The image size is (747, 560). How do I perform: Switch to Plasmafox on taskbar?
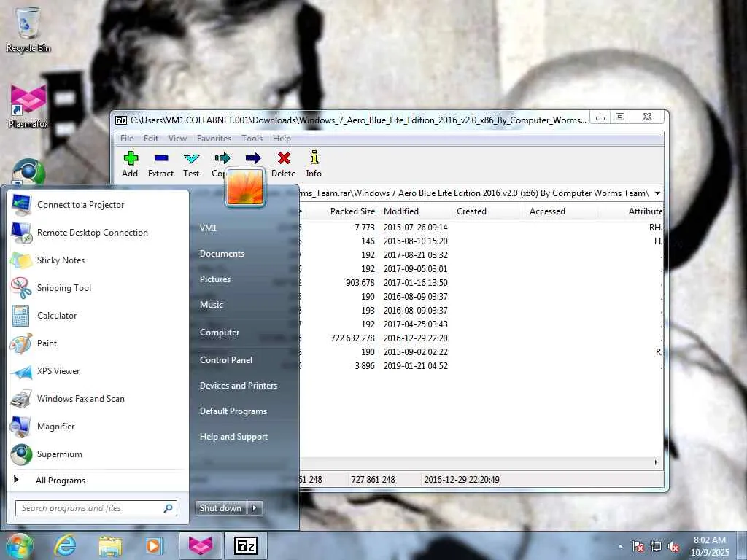coord(201,545)
